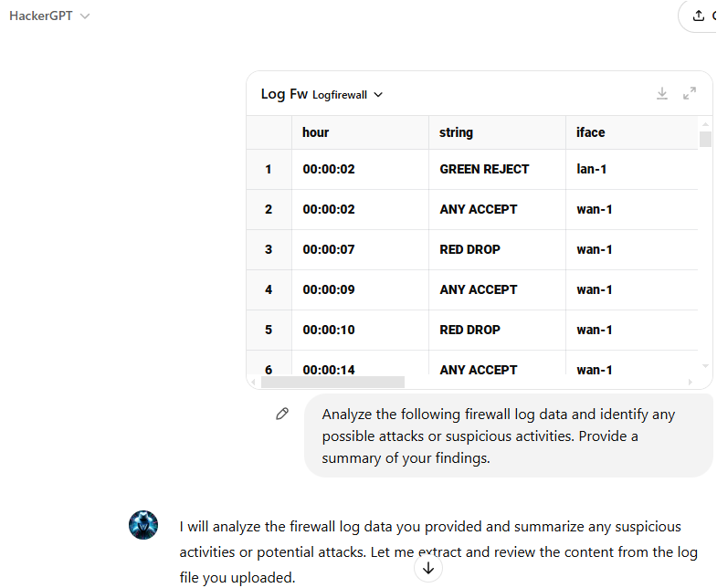Select the horizontal scrollbar thumb of table

coord(332,382)
